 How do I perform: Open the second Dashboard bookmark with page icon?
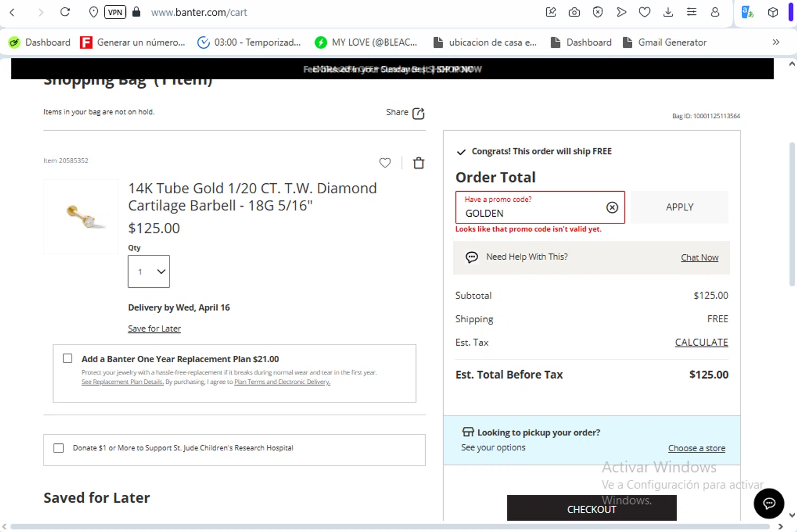pos(581,42)
